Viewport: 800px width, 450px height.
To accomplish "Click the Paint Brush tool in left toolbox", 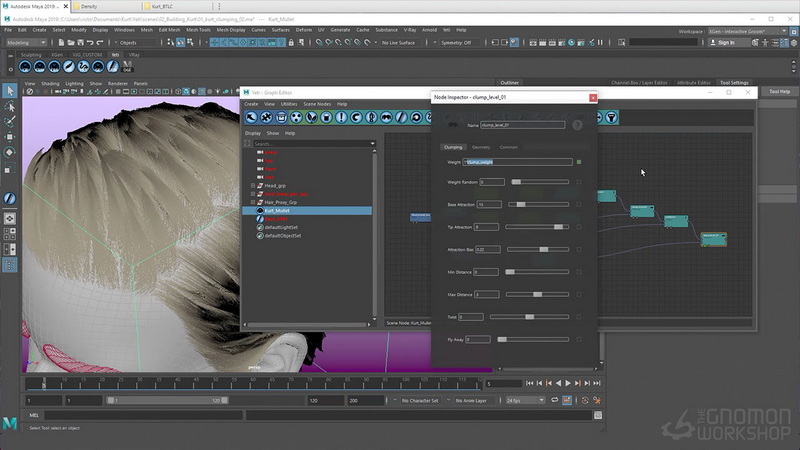I will coord(10,121).
